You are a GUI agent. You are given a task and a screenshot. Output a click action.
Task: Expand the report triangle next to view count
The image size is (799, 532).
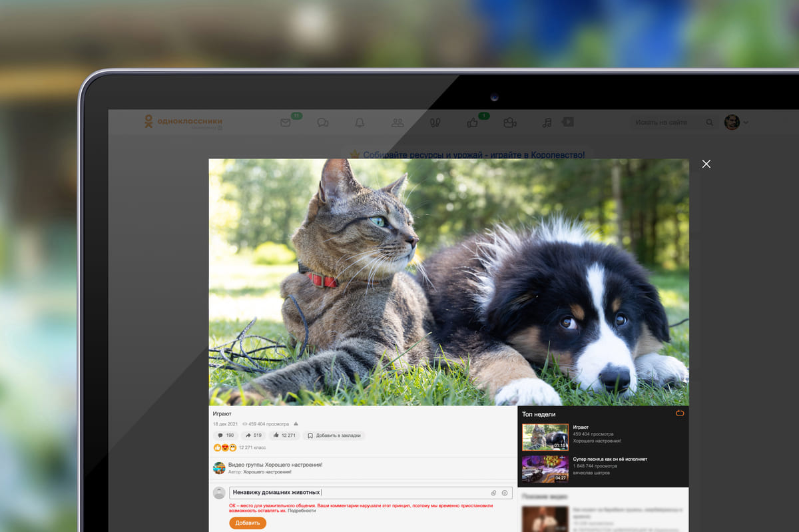[296, 423]
